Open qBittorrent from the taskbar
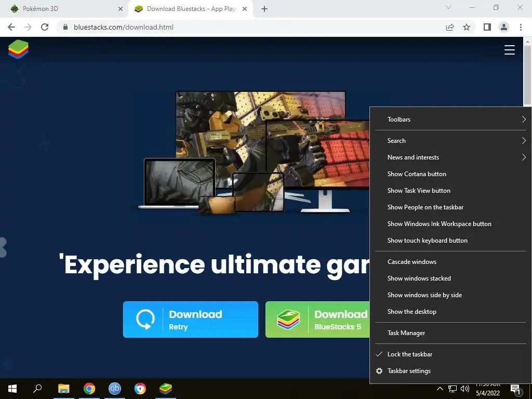 click(115, 389)
